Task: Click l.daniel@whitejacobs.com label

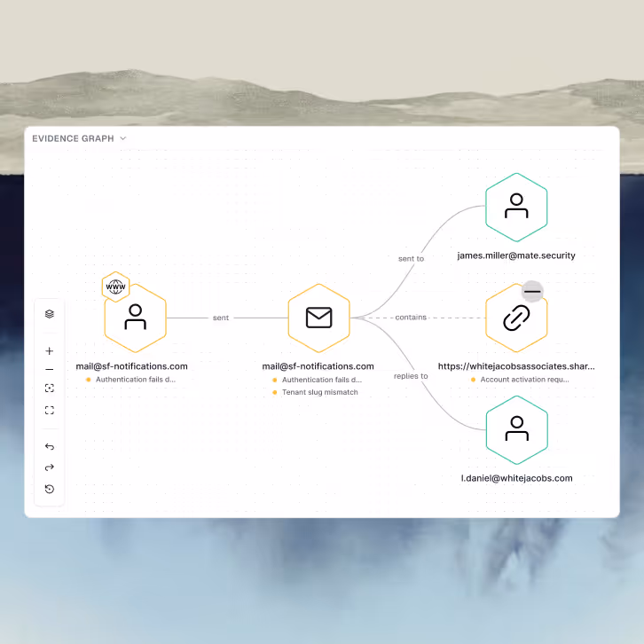Action: click(x=516, y=478)
